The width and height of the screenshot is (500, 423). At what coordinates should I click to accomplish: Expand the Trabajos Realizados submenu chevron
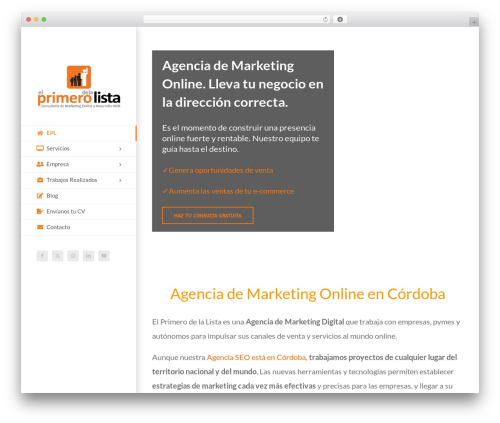120,180
